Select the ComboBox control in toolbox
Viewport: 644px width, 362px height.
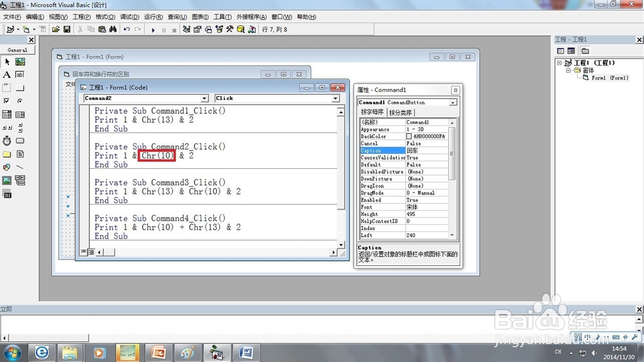7,114
